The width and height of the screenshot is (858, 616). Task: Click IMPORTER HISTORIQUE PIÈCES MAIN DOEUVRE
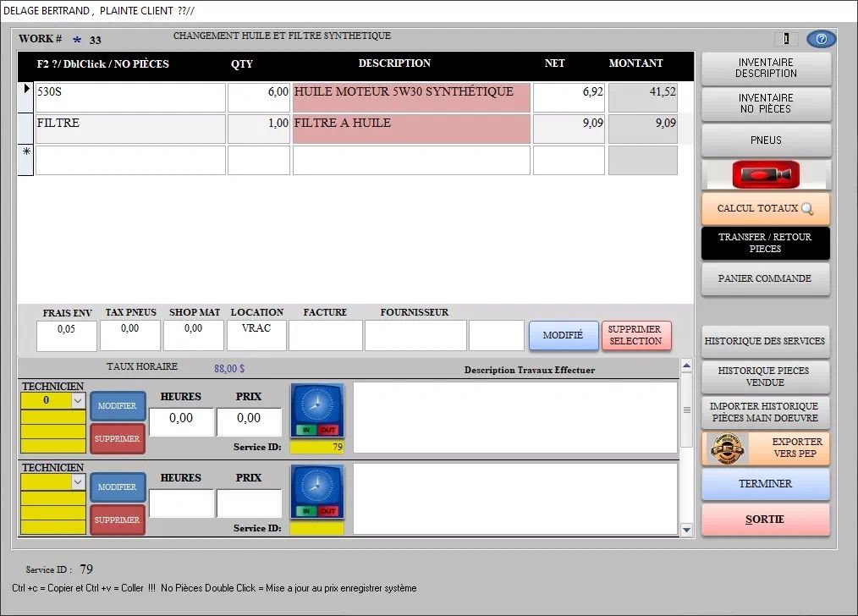click(766, 412)
